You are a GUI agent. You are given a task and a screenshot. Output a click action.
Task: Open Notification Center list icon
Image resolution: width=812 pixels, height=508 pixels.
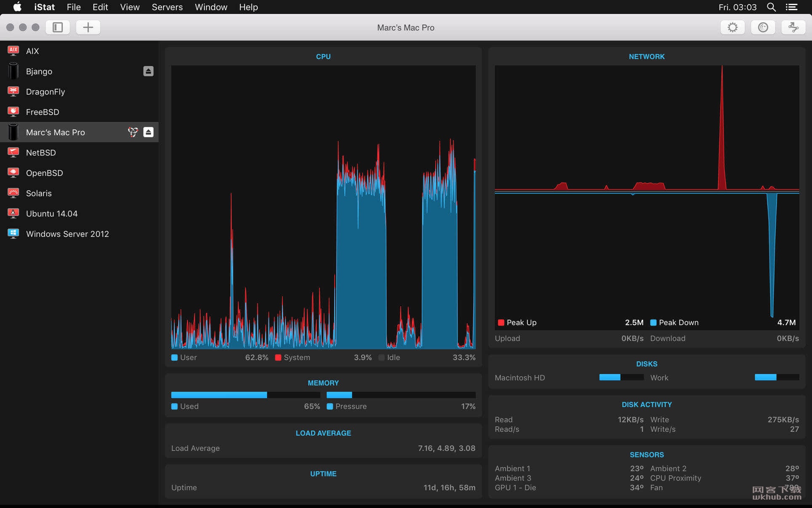791,7
